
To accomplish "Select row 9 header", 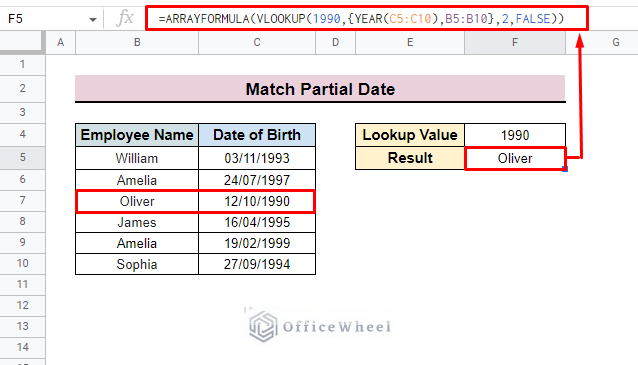I will pyautogui.click(x=22, y=243).
